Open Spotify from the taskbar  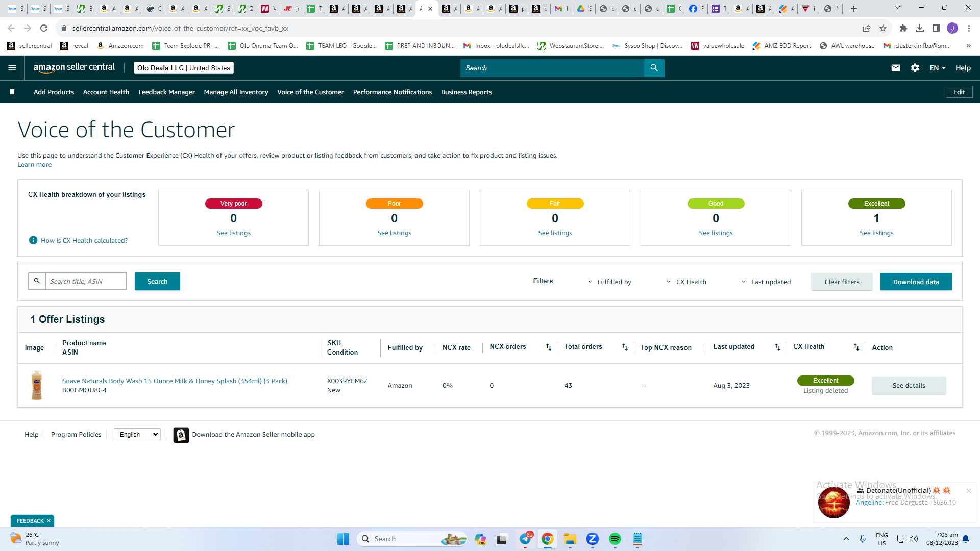[x=615, y=539]
